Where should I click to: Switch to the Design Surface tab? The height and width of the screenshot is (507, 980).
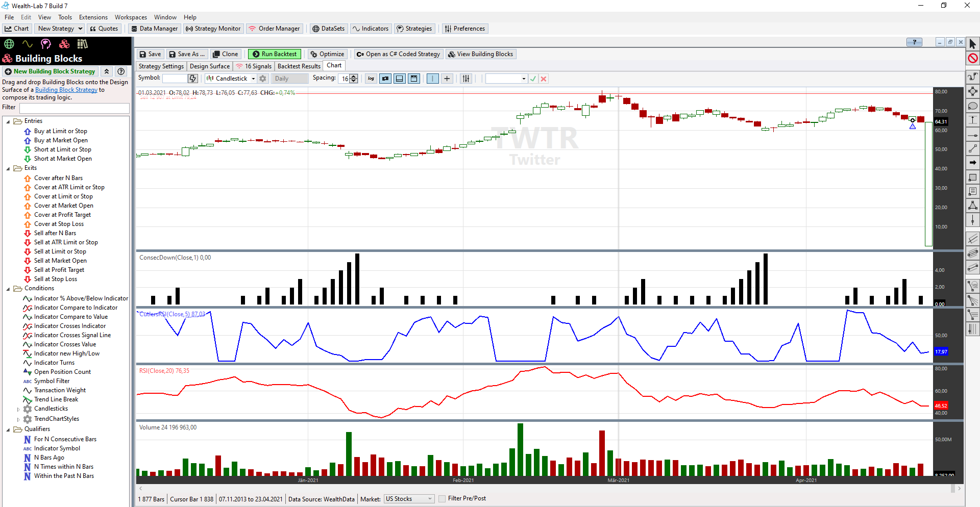[210, 66]
